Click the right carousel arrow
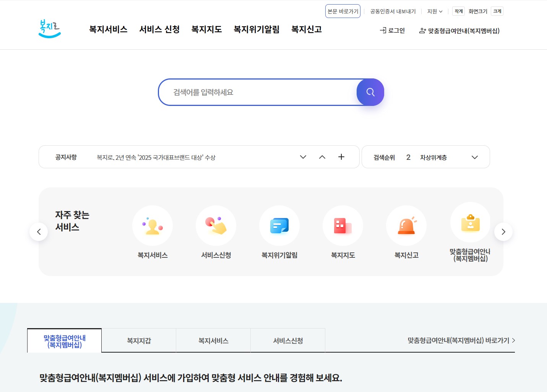 pos(503,231)
